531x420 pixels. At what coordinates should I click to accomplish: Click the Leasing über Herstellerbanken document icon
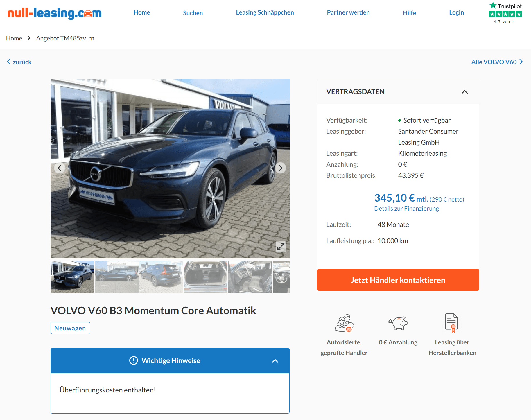coord(451,323)
